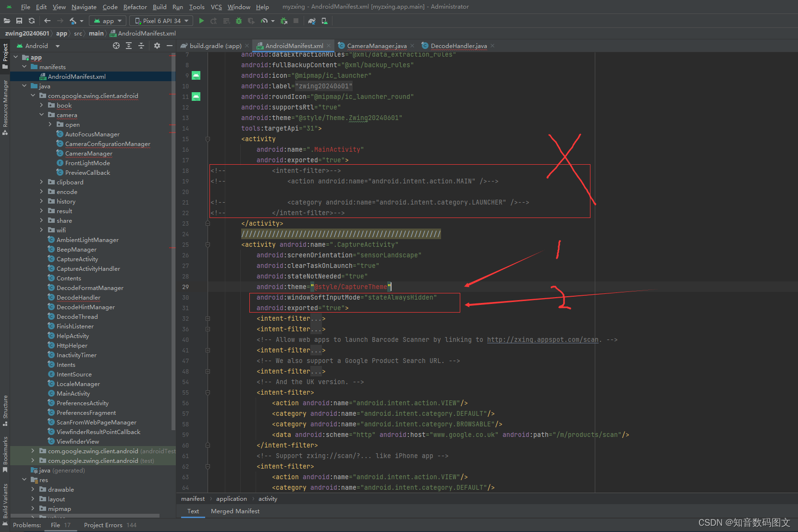Open the Build menu
This screenshot has width=798, height=532.
pyautogui.click(x=160, y=7)
